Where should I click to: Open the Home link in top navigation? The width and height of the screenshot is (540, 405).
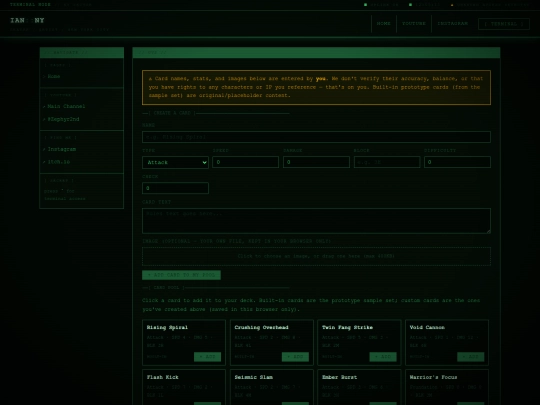click(x=384, y=23)
